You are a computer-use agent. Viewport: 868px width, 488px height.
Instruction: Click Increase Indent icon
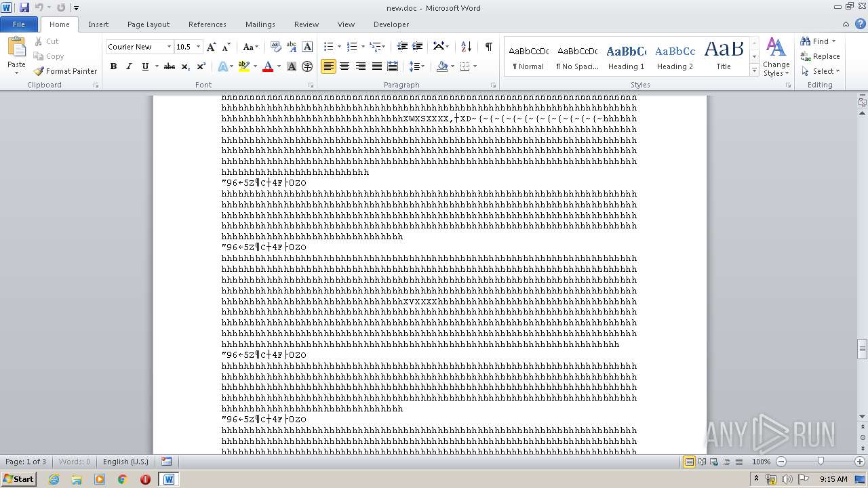coord(418,47)
